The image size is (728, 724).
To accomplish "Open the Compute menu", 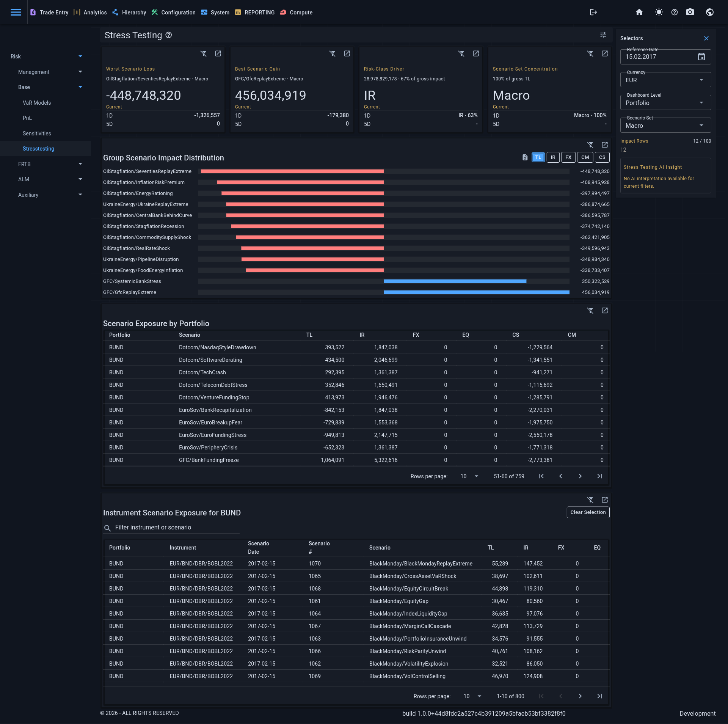I will click(297, 13).
